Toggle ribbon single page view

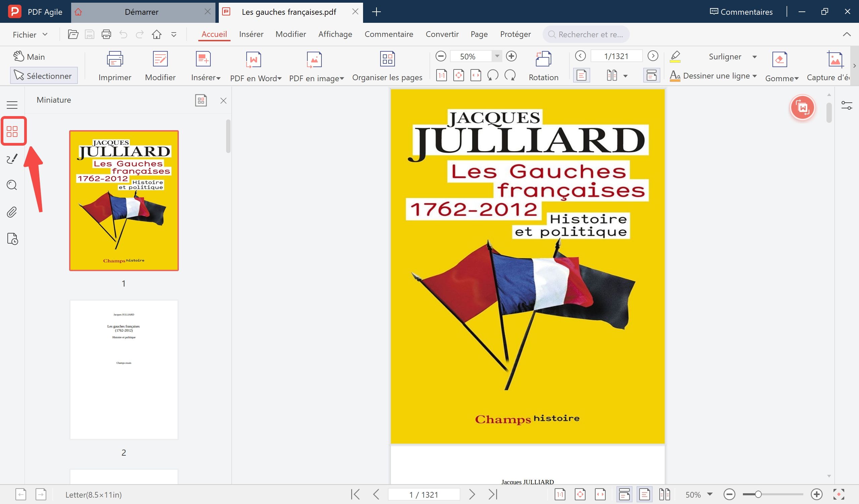582,75
